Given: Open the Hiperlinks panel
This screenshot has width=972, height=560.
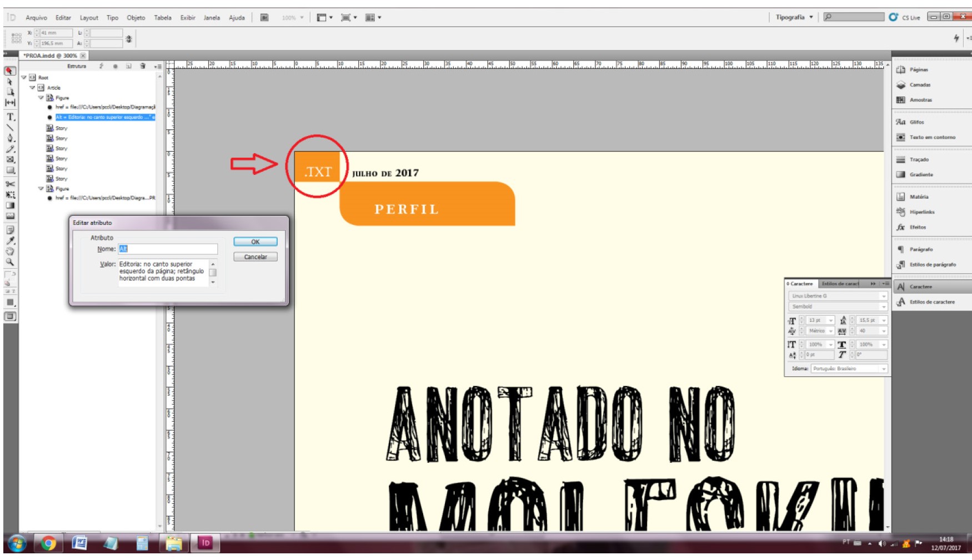Looking at the screenshot, I should [x=921, y=212].
